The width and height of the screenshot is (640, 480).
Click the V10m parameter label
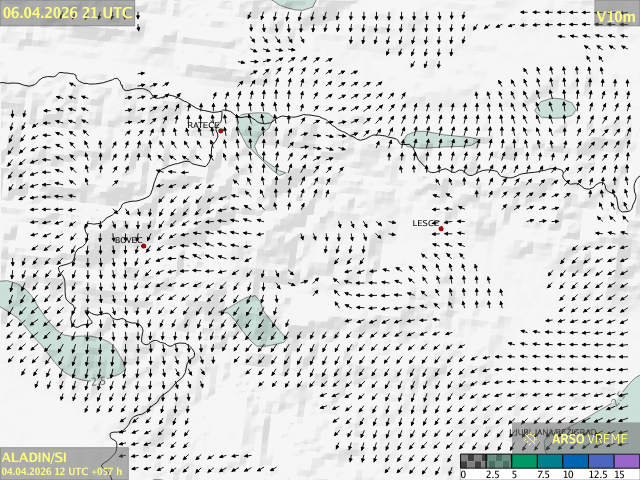(615, 17)
